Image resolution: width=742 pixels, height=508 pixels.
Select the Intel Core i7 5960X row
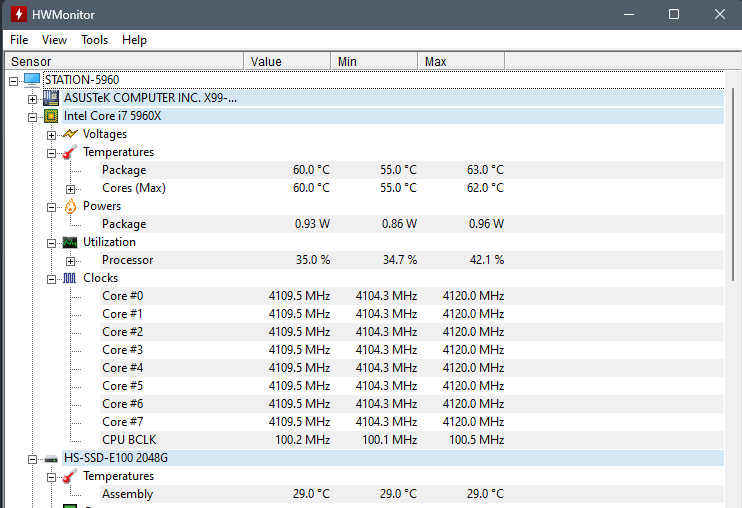(393, 116)
